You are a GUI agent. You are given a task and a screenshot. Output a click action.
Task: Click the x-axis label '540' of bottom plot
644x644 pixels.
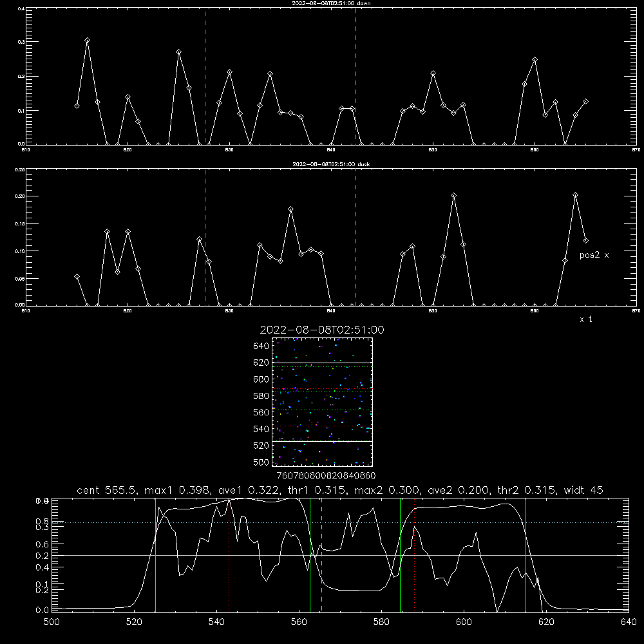click(216, 622)
